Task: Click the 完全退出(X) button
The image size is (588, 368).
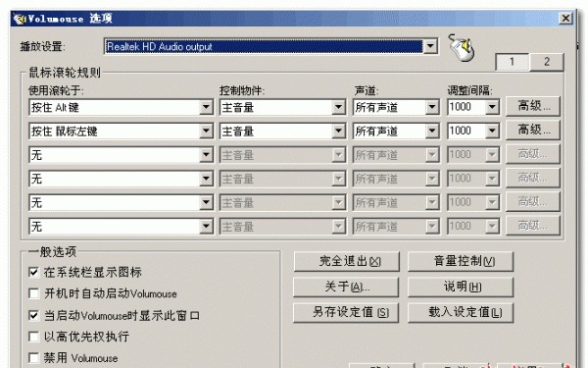Action: (347, 261)
